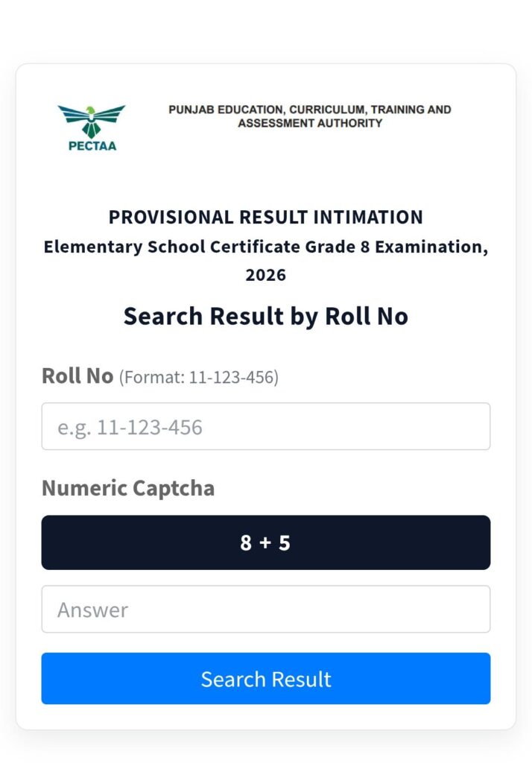Click the green PECTAA wordmark under the eagle

pos(92,146)
